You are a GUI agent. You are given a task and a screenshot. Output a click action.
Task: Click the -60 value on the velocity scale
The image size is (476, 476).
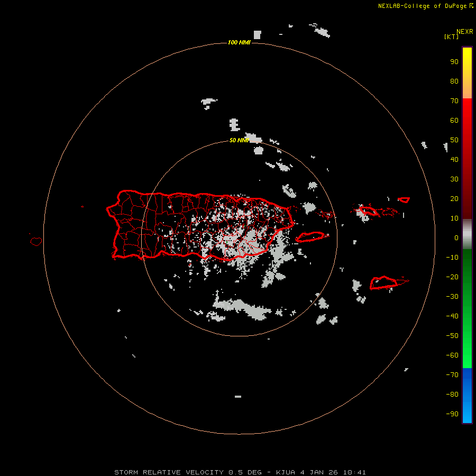[x=452, y=355]
